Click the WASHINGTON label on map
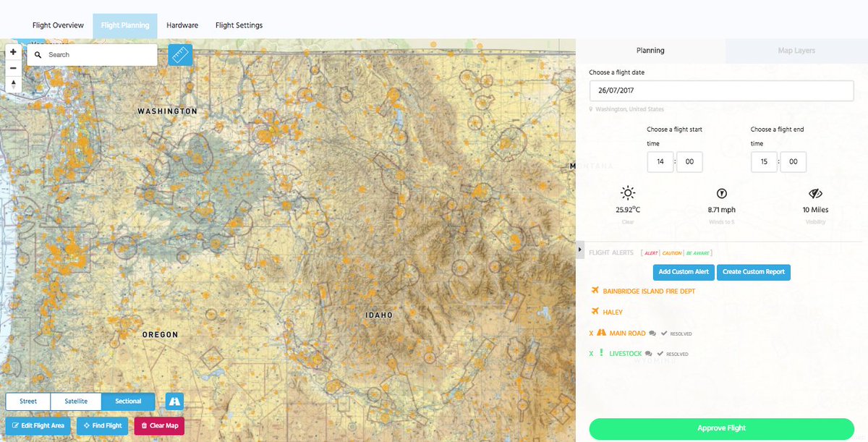This screenshot has height=442, width=868. 167,111
